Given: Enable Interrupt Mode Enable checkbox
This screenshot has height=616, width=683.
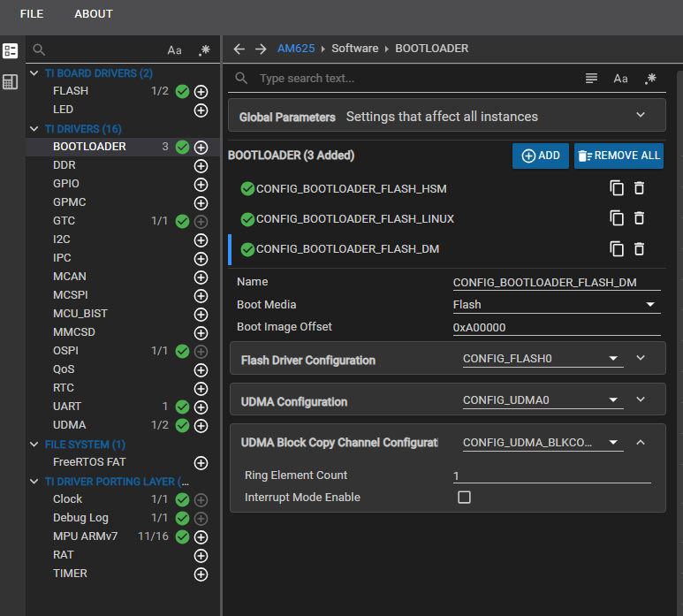Looking at the screenshot, I should coord(465,497).
